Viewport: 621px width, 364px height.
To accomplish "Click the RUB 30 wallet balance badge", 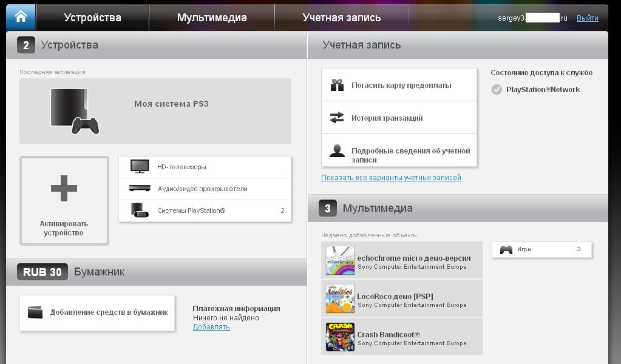I will tap(42, 272).
